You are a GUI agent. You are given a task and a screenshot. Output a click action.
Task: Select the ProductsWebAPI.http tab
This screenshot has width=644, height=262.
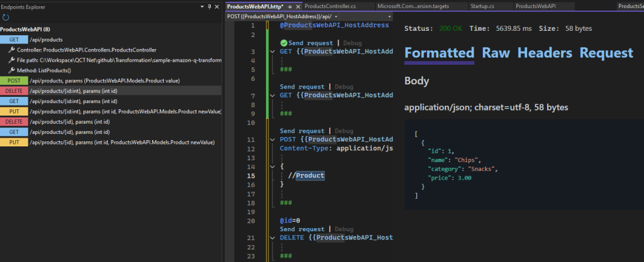[255, 6]
